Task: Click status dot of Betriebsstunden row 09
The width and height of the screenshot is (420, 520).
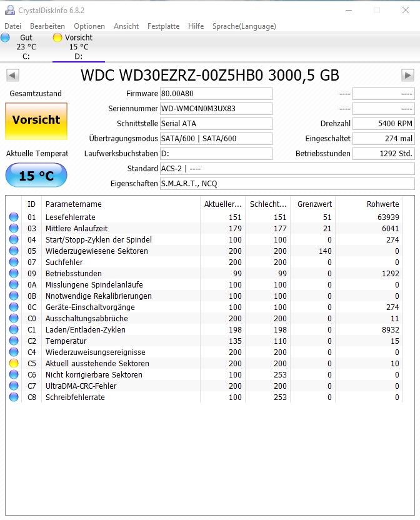Action: click(14, 273)
